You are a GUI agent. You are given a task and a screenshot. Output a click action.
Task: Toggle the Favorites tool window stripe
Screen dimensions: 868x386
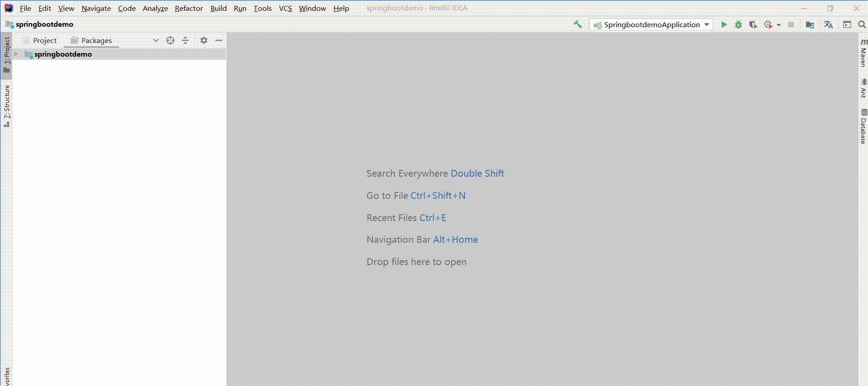[6, 376]
